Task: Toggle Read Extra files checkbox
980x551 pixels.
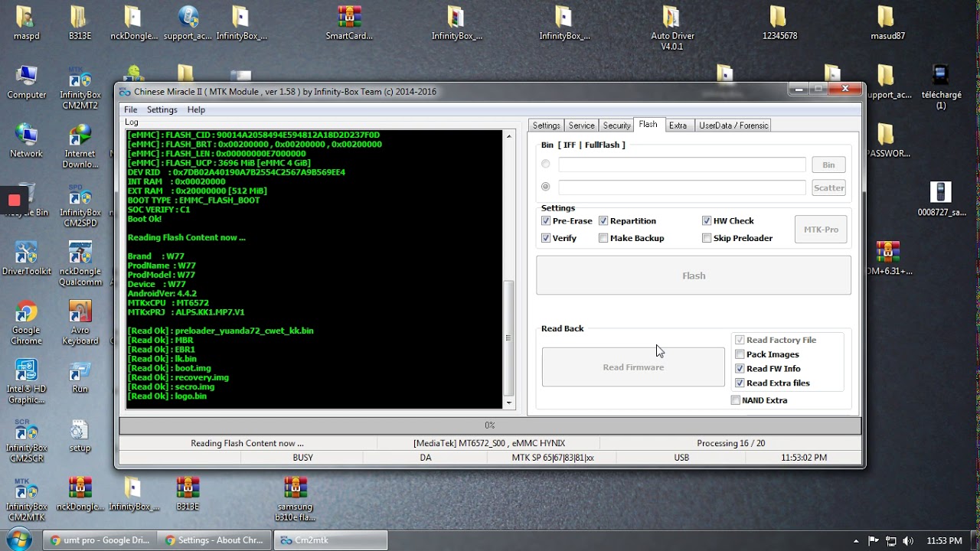Action: (740, 383)
